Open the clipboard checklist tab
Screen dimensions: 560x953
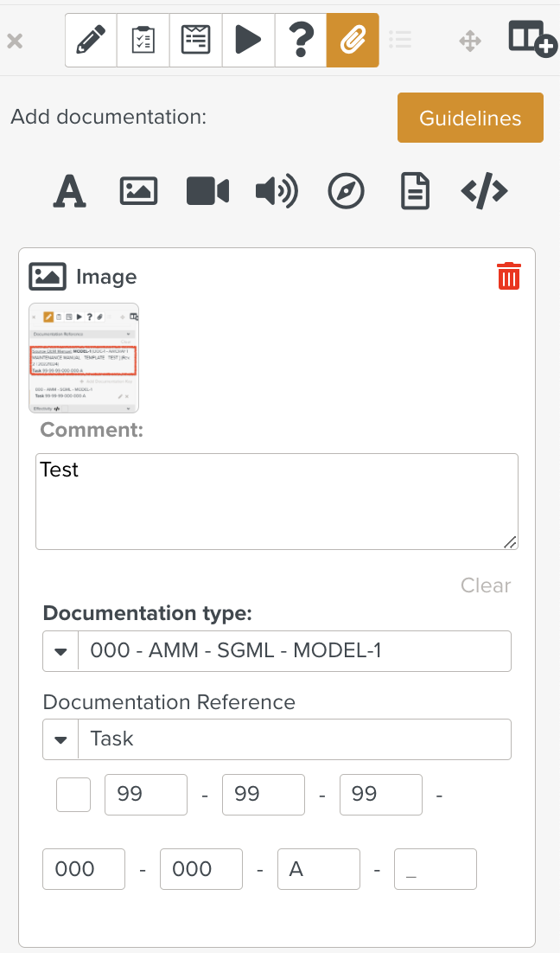[143, 40]
